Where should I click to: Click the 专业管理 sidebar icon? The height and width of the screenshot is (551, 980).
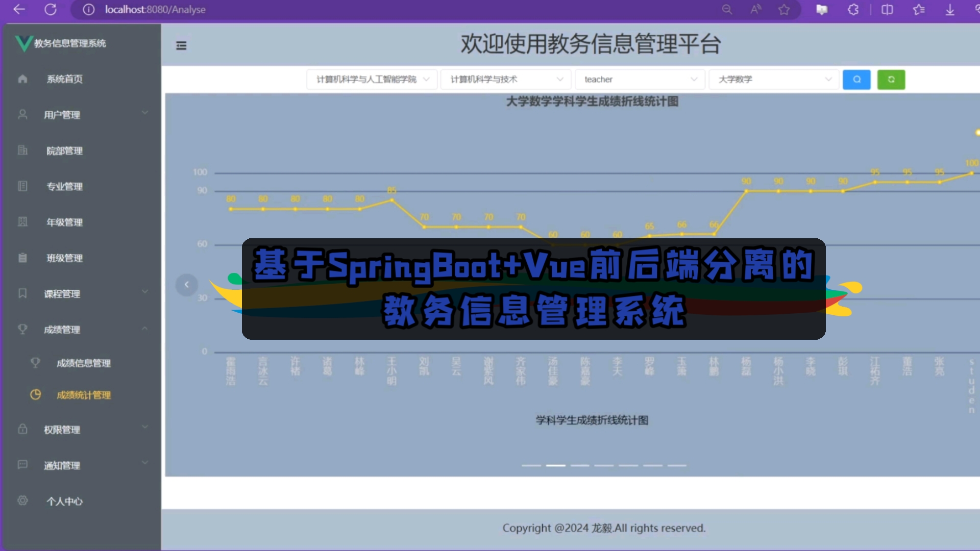(x=23, y=186)
